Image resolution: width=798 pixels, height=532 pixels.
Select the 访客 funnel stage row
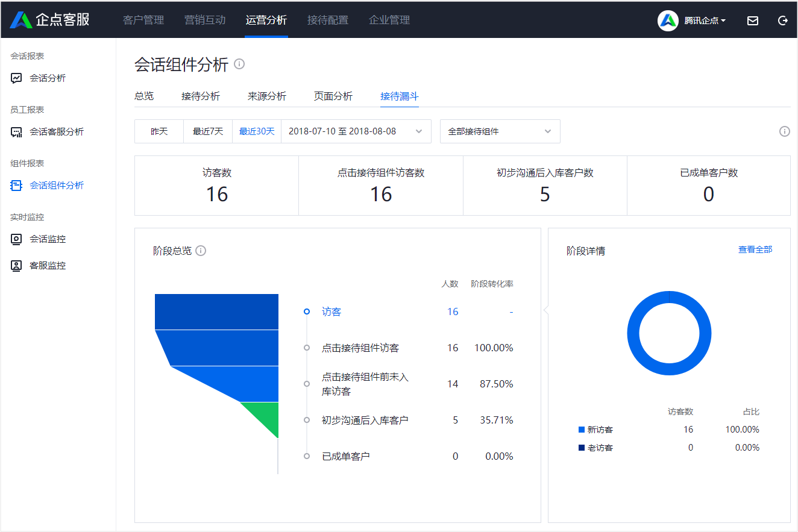(x=410, y=312)
